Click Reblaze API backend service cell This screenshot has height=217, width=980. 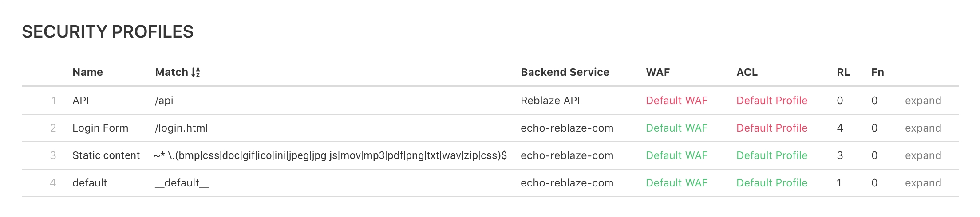click(550, 101)
